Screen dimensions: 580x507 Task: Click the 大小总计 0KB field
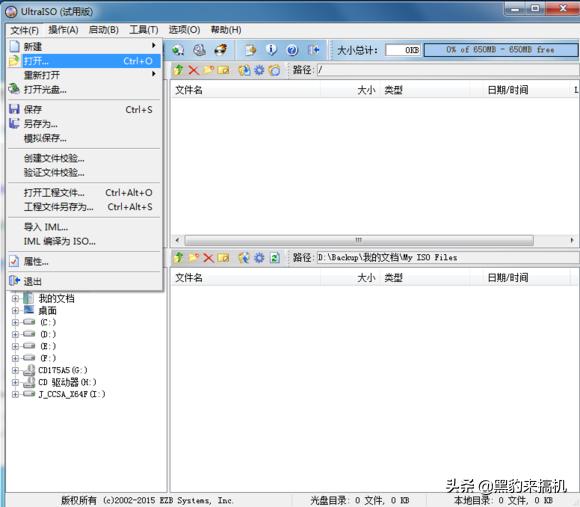pos(403,50)
